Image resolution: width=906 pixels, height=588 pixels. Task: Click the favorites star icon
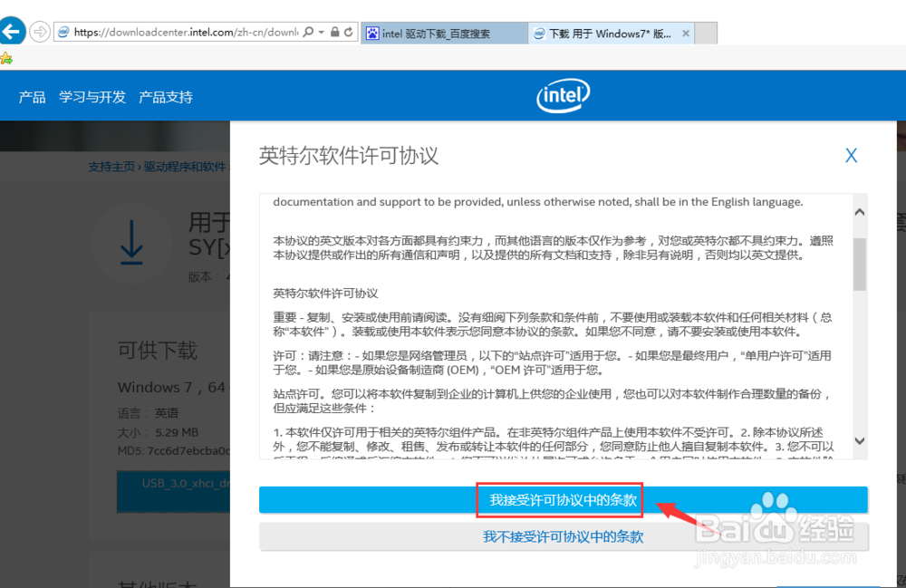point(6,58)
